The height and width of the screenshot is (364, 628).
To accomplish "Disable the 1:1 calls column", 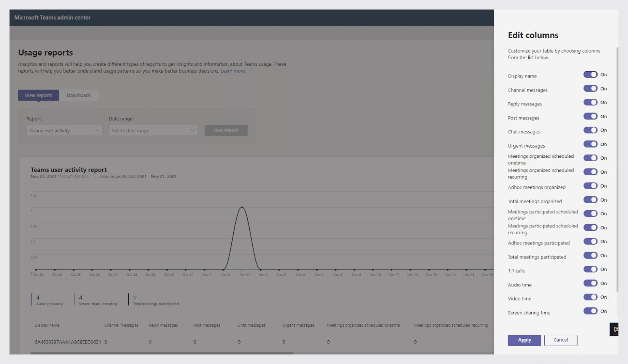I will click(590, 269).
